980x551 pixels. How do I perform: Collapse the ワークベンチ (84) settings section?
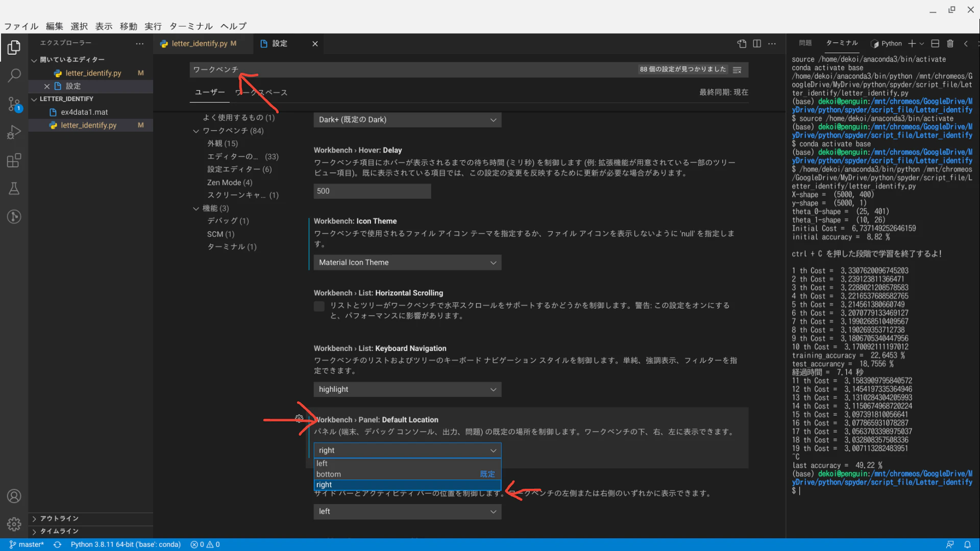pyautogui.click(x=195, y=131)
